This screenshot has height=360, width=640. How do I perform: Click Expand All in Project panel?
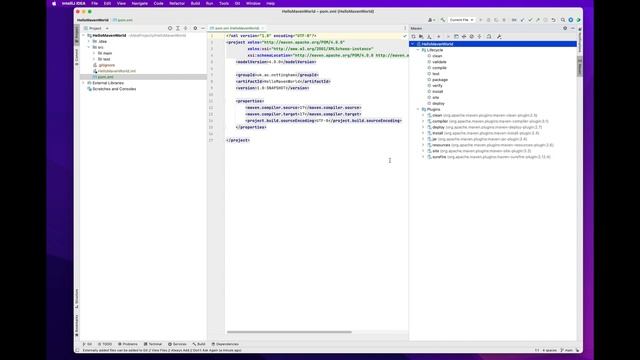178,28
